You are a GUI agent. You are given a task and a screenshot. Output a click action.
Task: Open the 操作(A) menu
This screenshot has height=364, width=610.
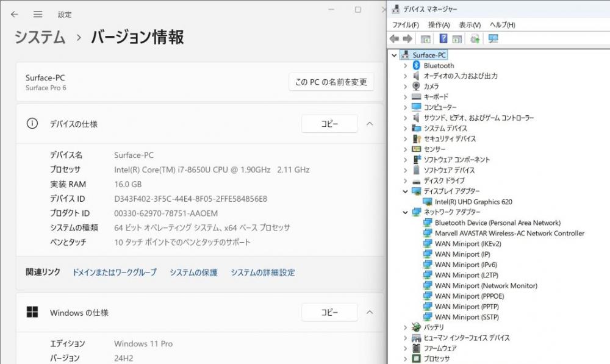[439, 25]
